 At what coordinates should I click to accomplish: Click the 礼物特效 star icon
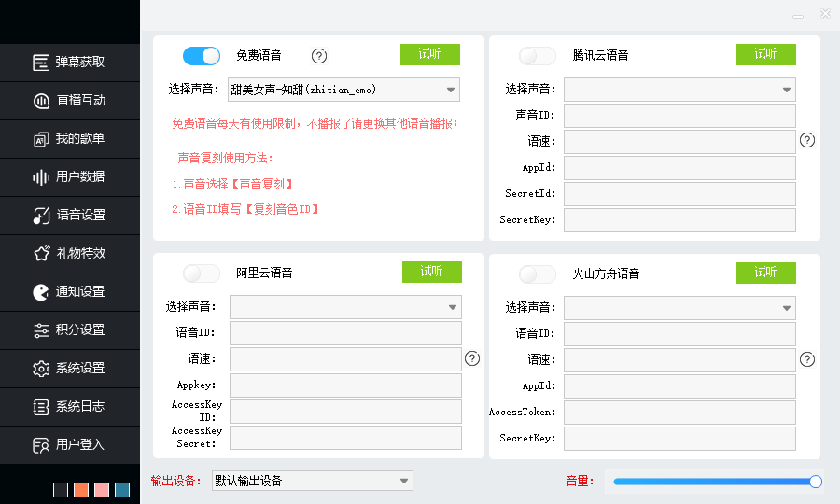(41, 253)
